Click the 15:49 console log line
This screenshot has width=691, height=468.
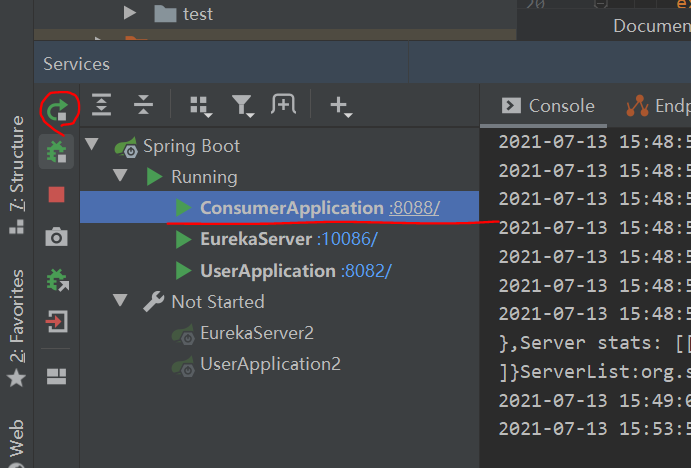click(594, 401)
